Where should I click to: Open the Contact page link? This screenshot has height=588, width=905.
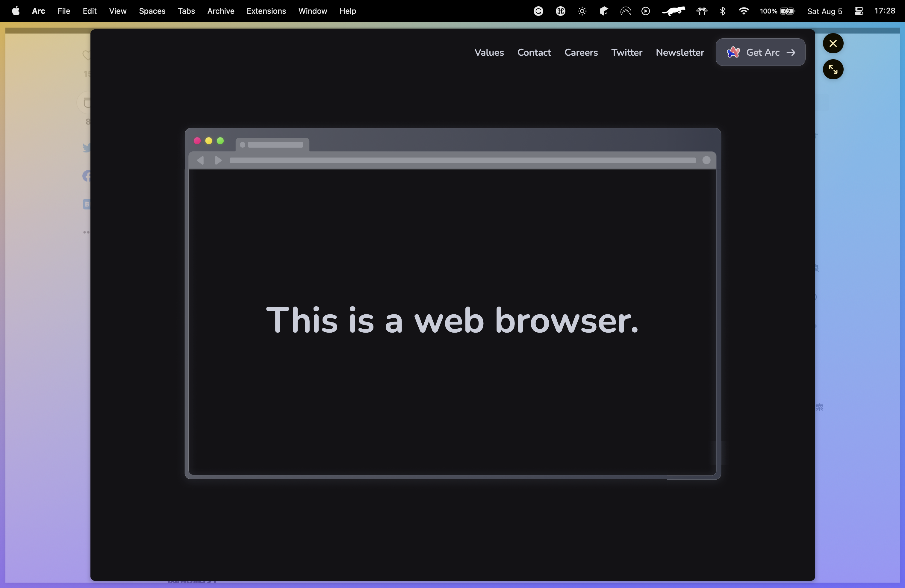tap(534, 52)
